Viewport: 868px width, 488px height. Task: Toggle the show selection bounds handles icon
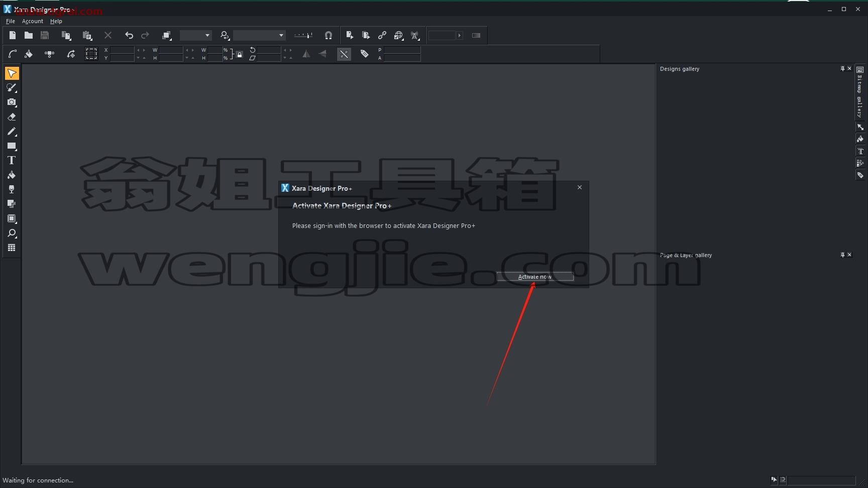(x=91, y=54)
